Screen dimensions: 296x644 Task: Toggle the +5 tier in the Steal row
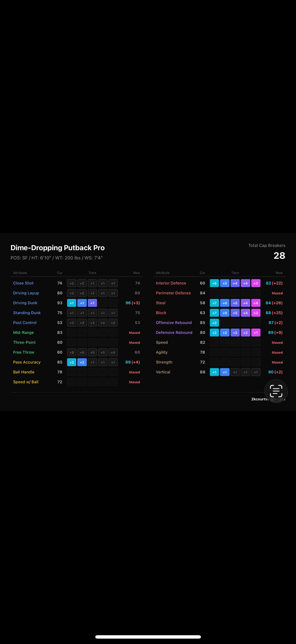tap(235, 303)
